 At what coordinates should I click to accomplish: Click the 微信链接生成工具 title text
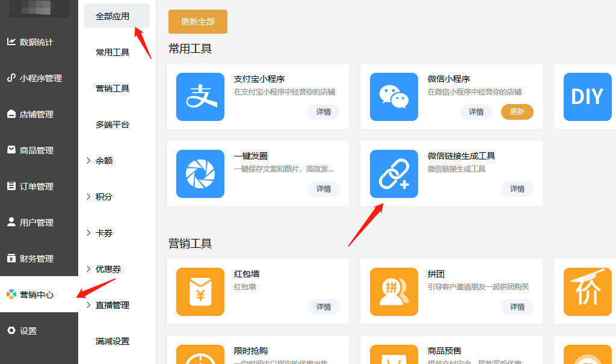[x=461, y=156]
